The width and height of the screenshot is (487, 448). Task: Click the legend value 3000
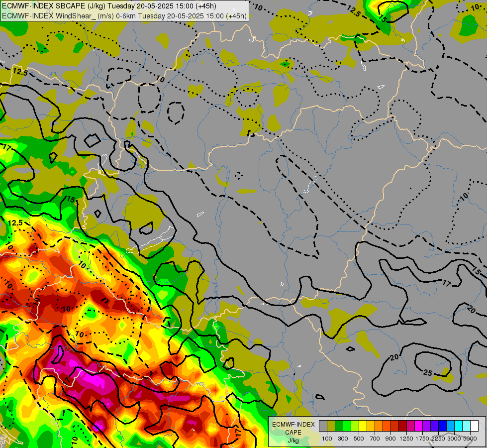(454, 439)
